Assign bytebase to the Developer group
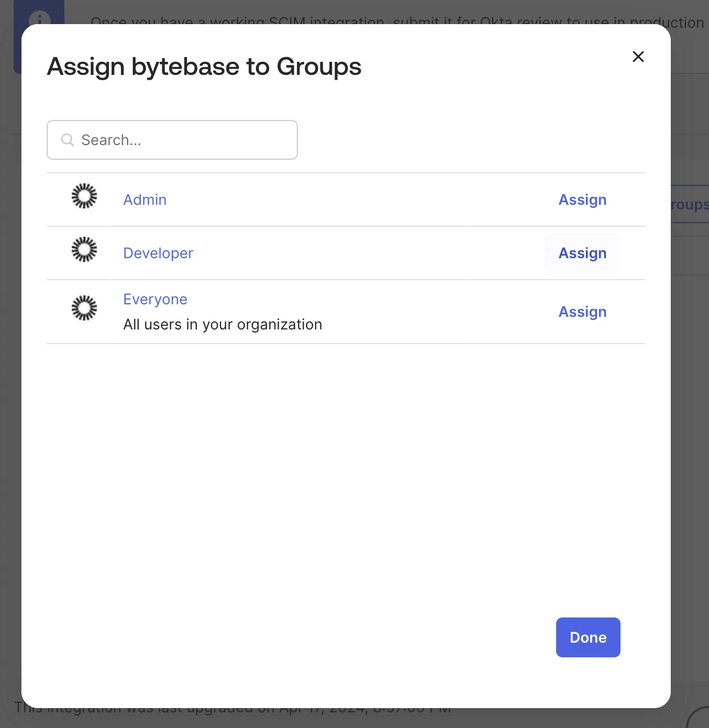This screenshot has width=709, height=728. 582,253
